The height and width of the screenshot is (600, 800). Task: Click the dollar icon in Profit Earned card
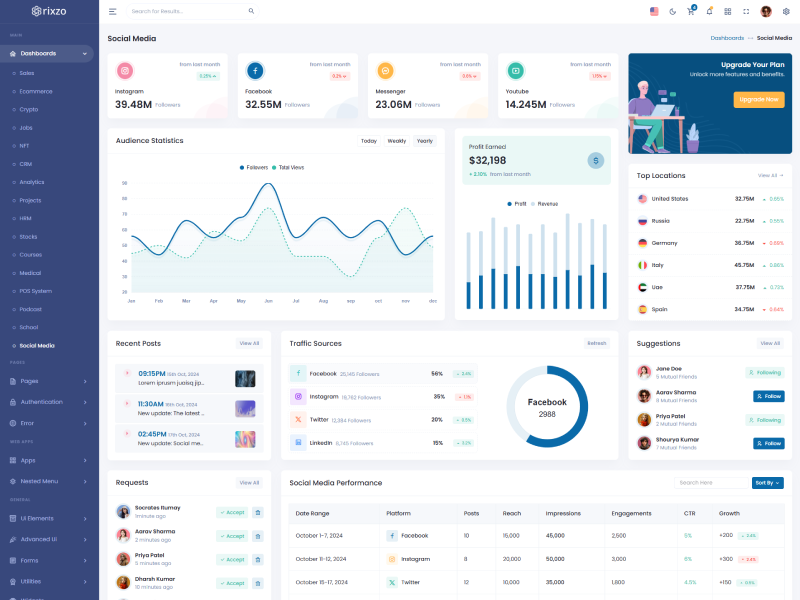point(595,160)
